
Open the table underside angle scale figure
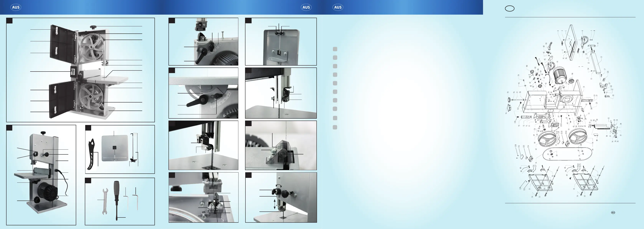(203, 93)
